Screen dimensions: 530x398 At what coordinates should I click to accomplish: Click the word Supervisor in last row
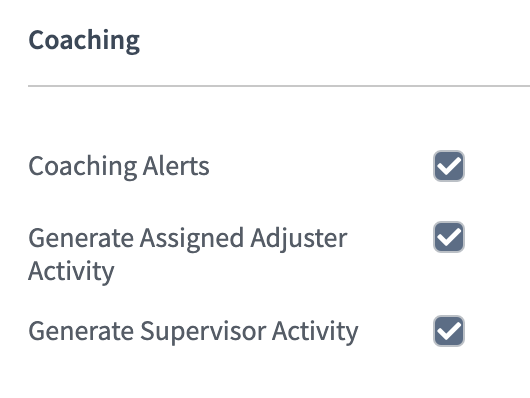[204, 331]
